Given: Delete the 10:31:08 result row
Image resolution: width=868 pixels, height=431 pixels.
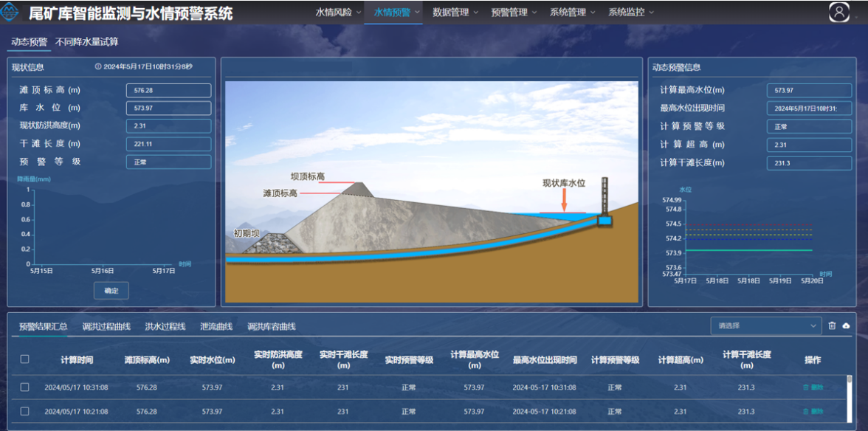Looking at the screenshot, I should (813, 387).
